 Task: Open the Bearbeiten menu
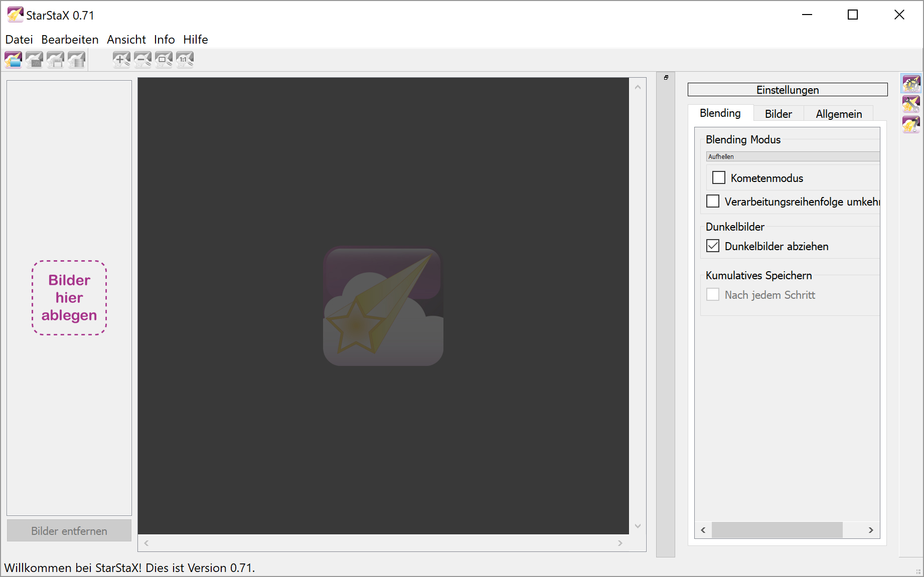tap(70, 40)
